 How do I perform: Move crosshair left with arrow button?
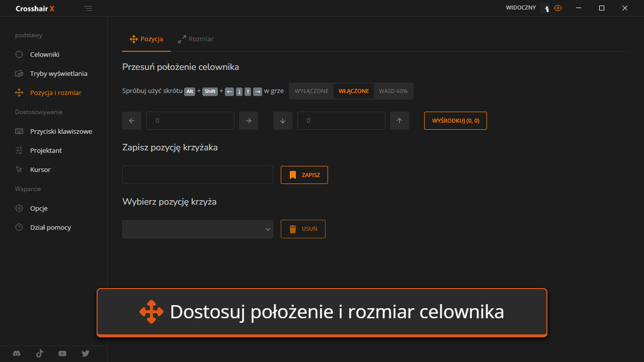coord(132,121)
